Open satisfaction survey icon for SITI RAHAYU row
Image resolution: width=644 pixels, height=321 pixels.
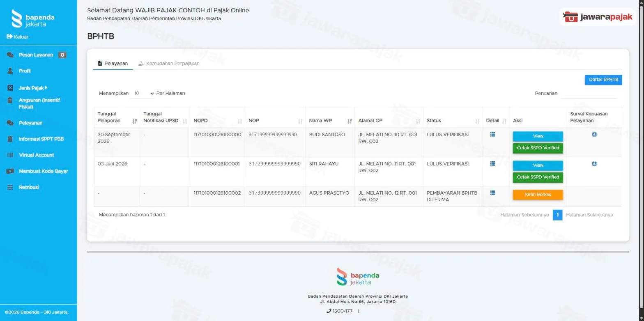coord(594,163)
